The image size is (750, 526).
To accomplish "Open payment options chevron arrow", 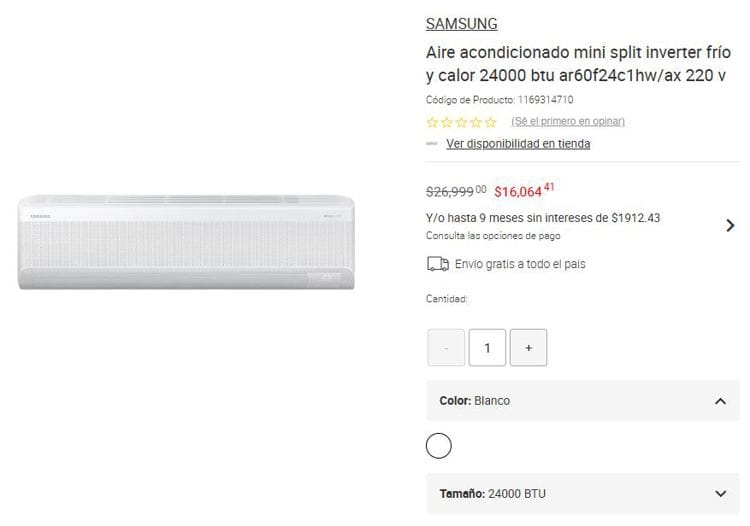I will click(730, 225).
